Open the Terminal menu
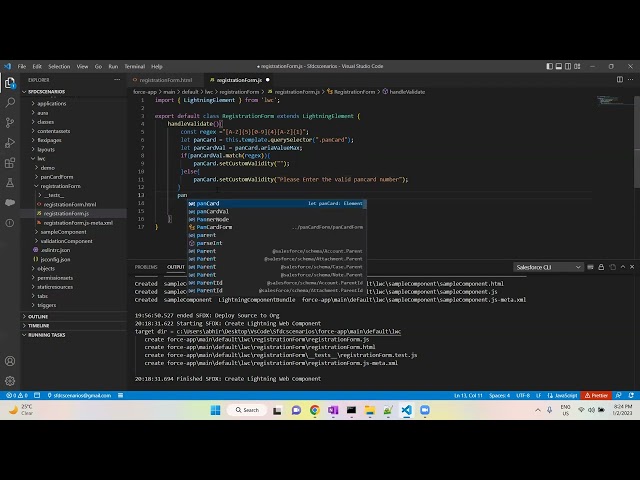This screenshot has height=480, width=640. (x=135, y=66)
